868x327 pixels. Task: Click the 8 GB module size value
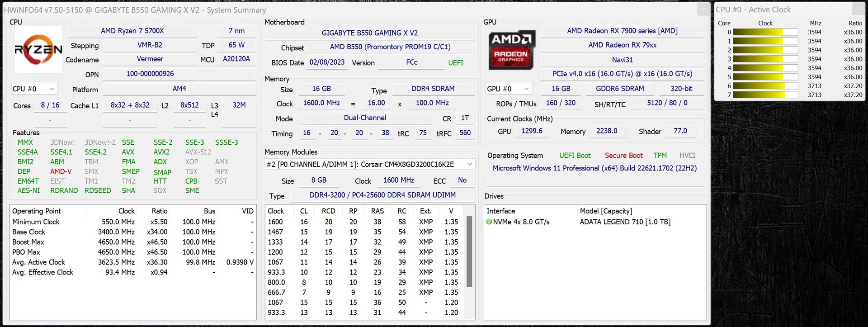[x=319, y=180]
